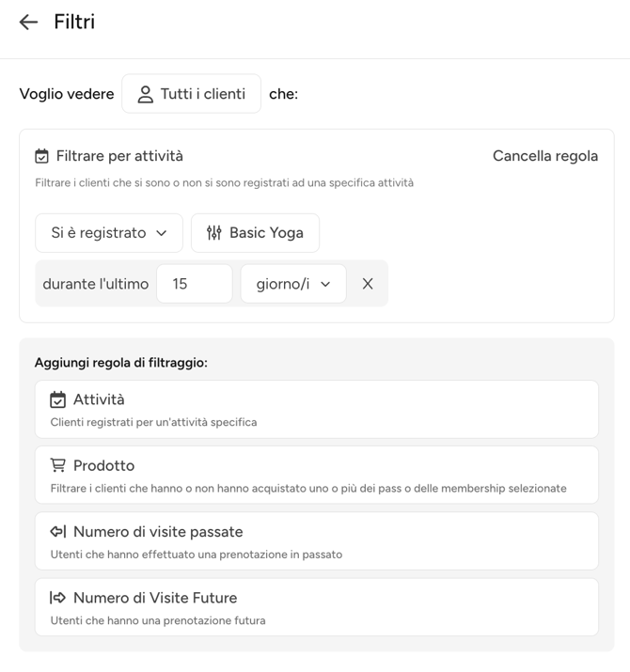Add the Attività filtering rule

point(316,410)
